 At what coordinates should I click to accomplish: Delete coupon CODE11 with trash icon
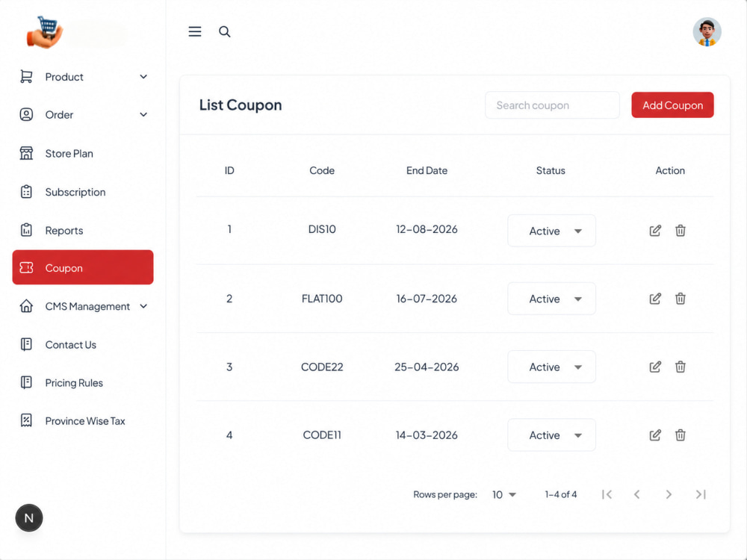[681, 435]
